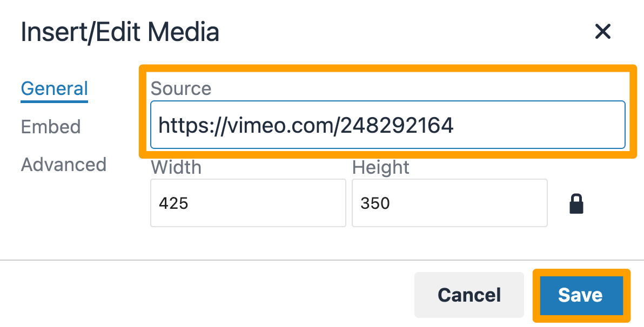644x327 pixels.
Task: Click the Width field label
Action: tap(176, 167)
